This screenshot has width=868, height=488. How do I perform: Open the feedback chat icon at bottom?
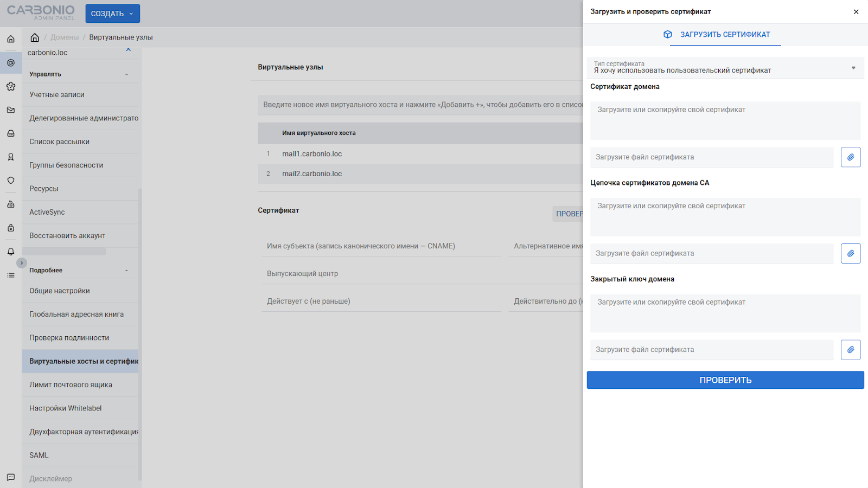(x=11, y=477)
